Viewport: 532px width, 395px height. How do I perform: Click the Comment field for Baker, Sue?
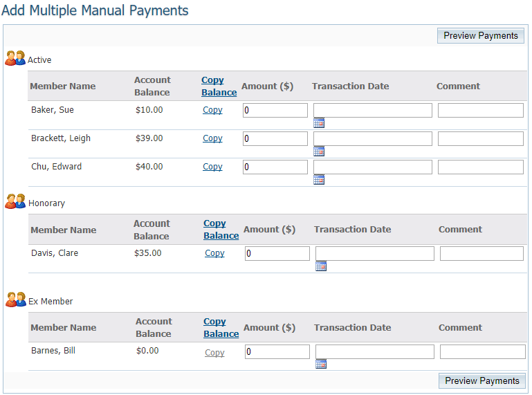tap(480, 111)
